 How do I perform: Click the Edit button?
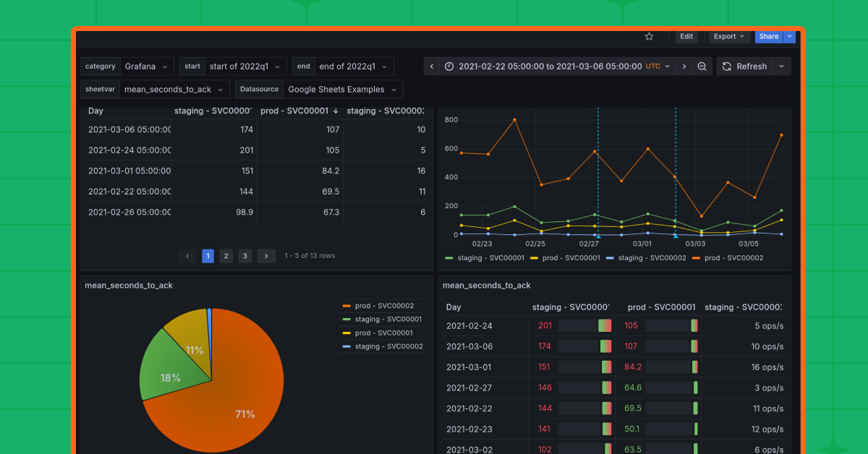click(686, 36)
